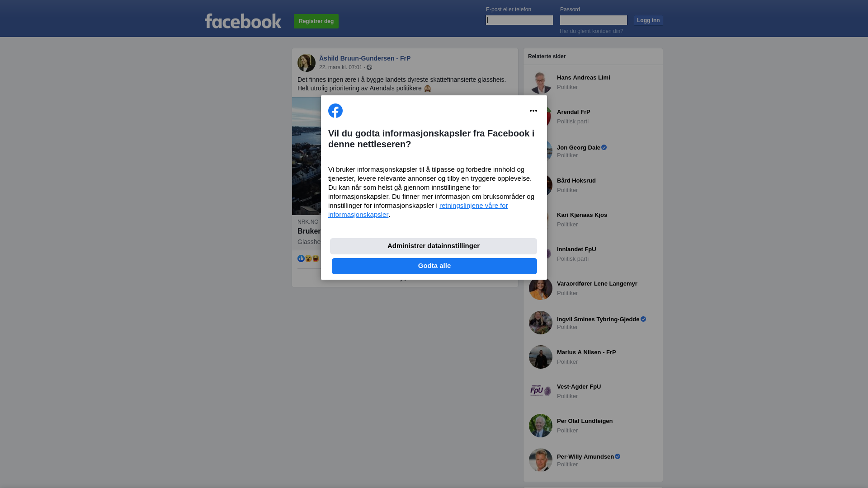Open Har du glemt kontoen din link

(591, 31)
